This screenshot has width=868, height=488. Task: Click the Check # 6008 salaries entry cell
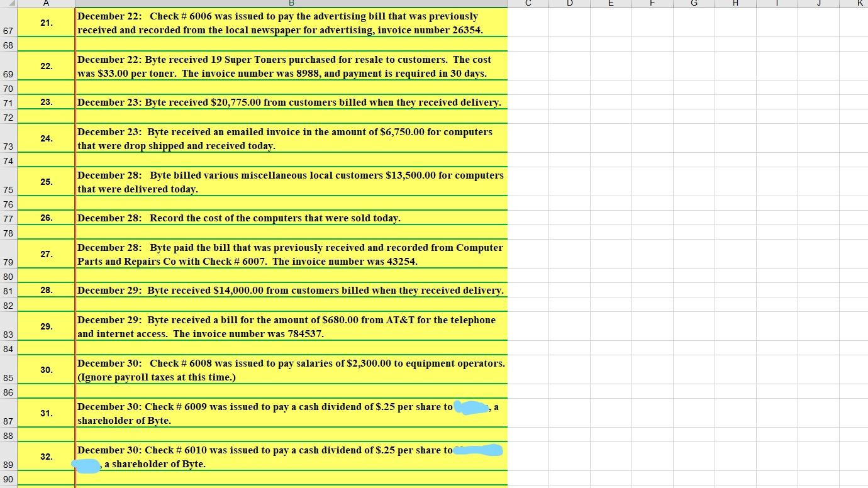291,370
